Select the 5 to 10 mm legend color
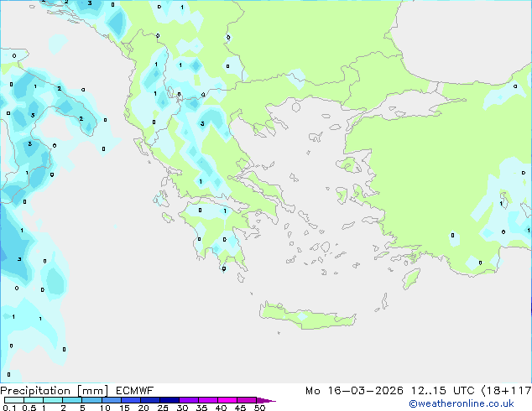 click(x=92, y=400)
